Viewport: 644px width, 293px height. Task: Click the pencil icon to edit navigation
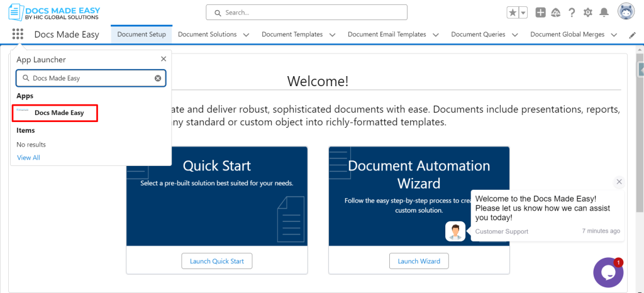click(x=633, y=35)
